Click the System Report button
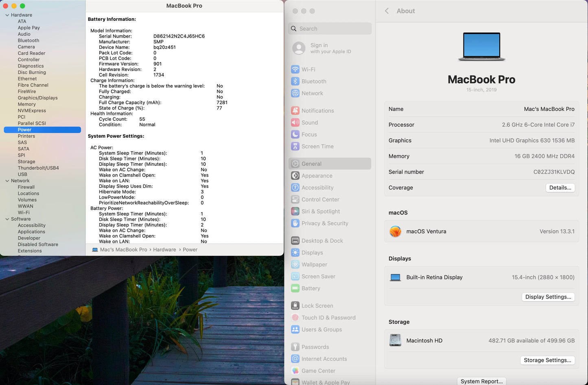 coord(481,381)
